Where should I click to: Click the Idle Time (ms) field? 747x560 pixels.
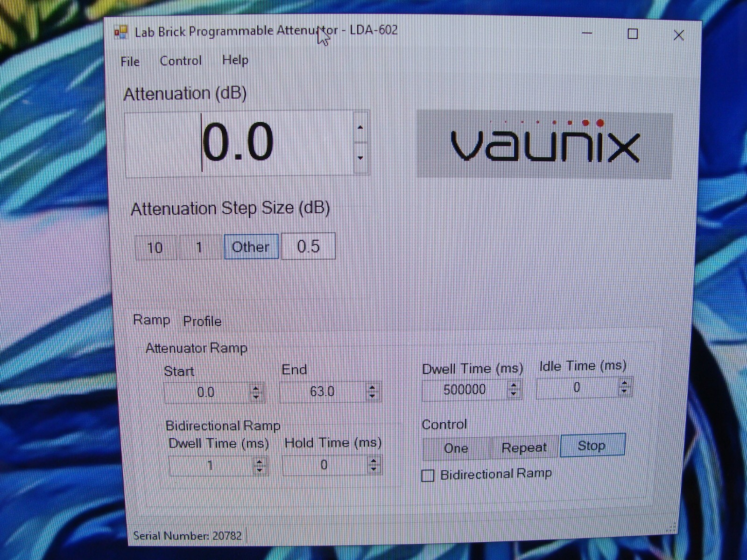coord(578,387)
